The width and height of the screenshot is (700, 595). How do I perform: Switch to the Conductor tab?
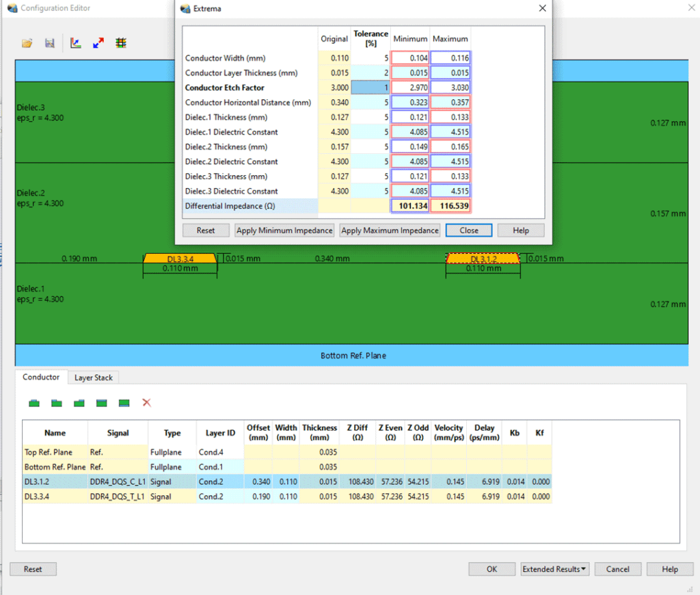click(41, 377)
